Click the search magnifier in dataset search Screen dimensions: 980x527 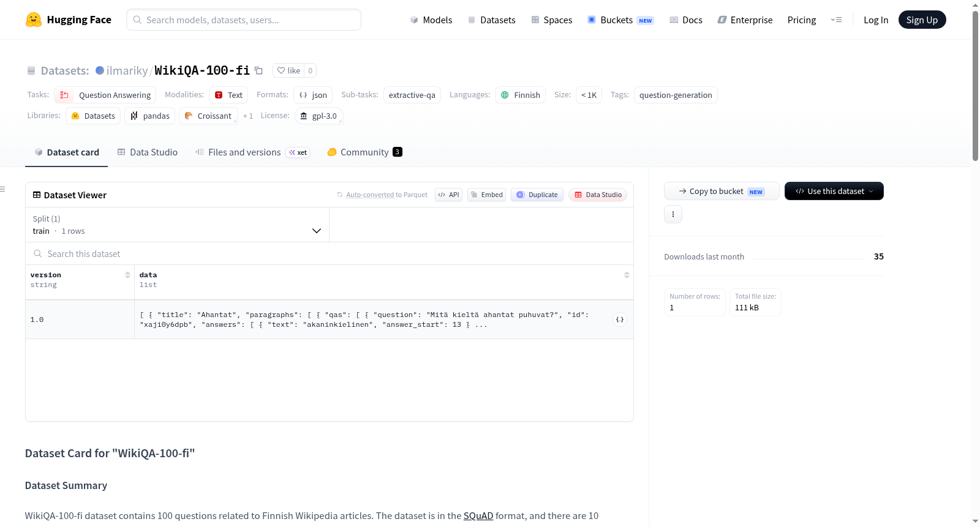coord(38,253)
